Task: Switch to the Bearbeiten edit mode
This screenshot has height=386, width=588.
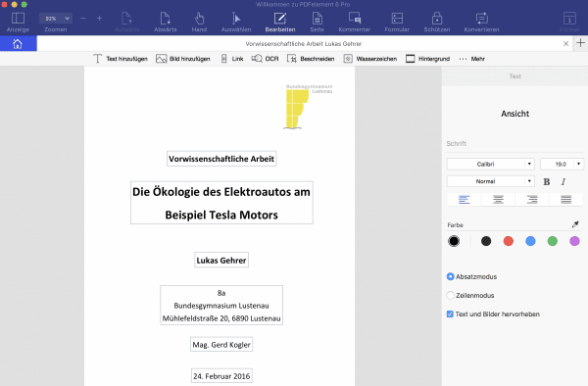Action: click(x=280, y=23)
